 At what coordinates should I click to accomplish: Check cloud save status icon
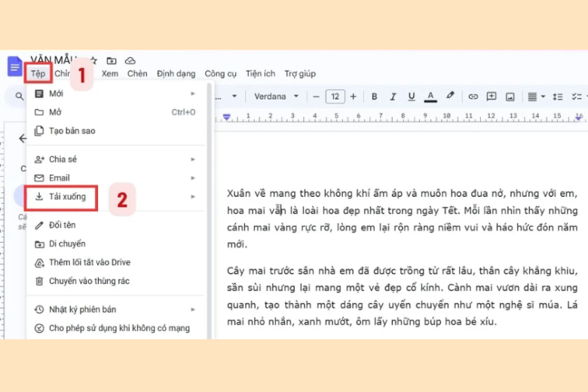130,60
